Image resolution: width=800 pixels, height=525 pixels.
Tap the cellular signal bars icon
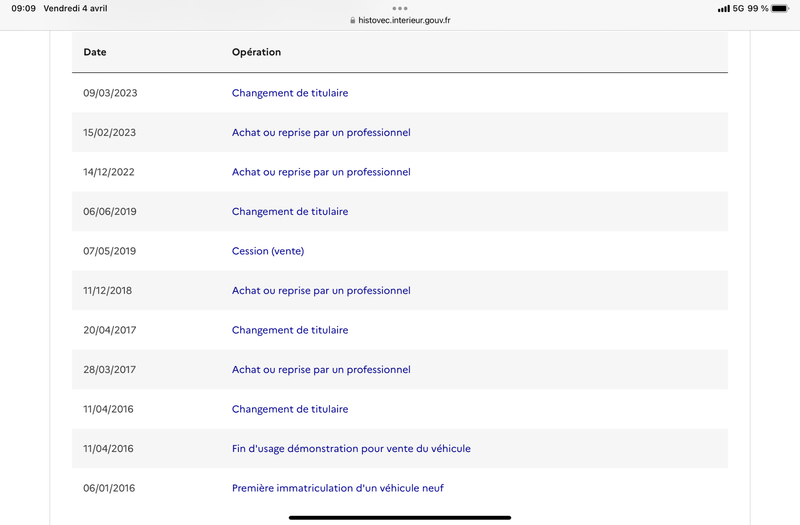click(x=723, y=9)
